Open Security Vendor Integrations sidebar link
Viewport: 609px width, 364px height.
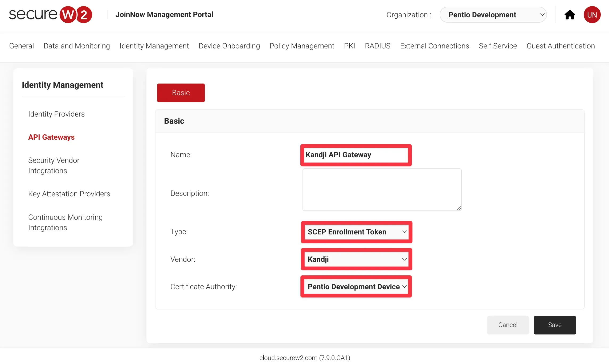[54, 166]
